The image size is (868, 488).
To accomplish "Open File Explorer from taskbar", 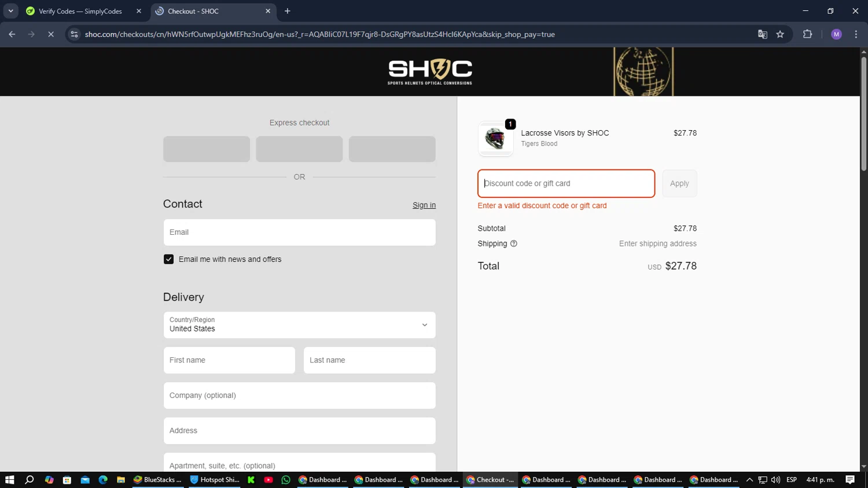I will click(121, 480).
